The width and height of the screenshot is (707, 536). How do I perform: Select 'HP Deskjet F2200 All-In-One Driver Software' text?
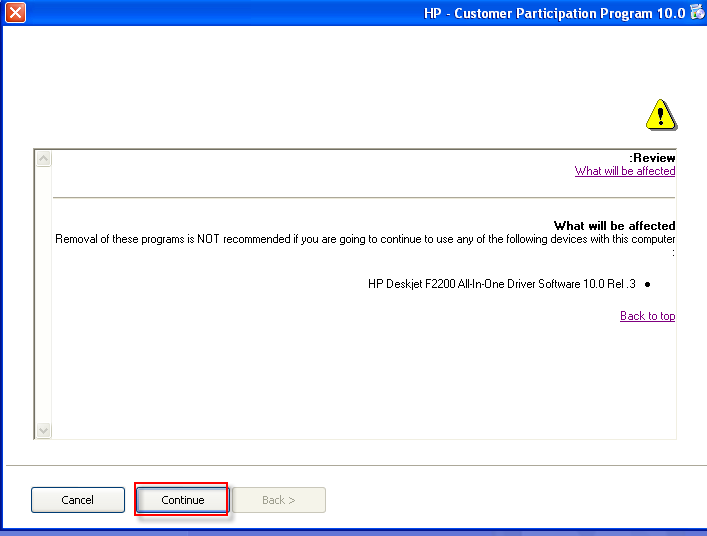tap(474, 284)
